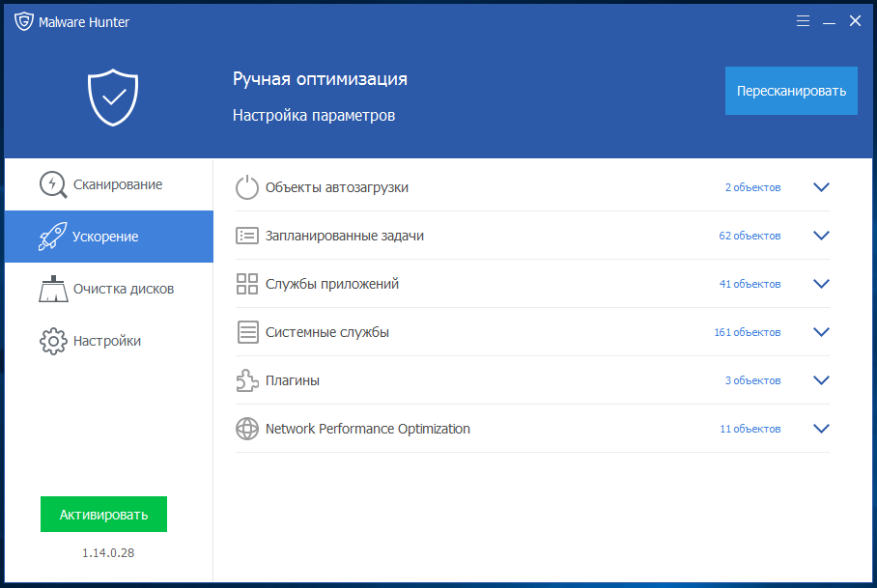The height and width of the screenshot is (588, 877).
Task: Click the Плагины label
Action: point(293,380)
